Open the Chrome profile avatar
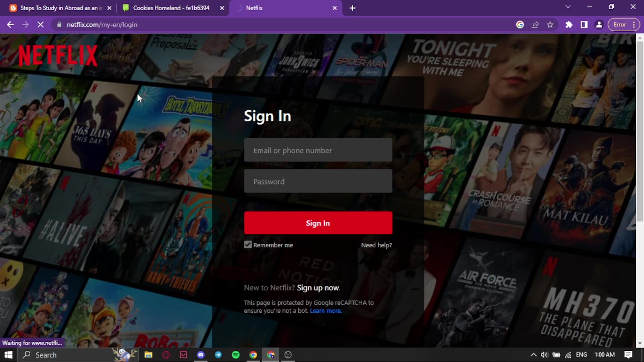The image size is (644, 362). (x=599, y=24)
